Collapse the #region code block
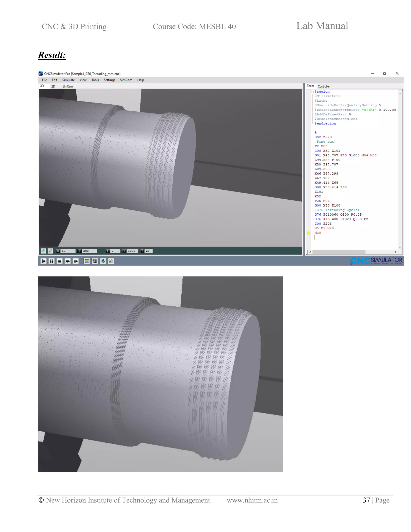Image resolution: width=411 pixels, height=532 pixels. (312, 92)
